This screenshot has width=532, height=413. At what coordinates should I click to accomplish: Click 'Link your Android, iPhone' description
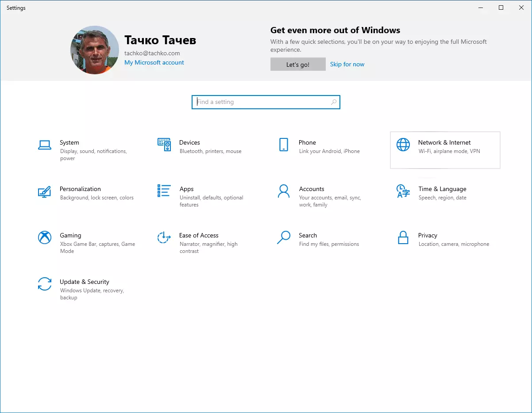coord(329,151)
